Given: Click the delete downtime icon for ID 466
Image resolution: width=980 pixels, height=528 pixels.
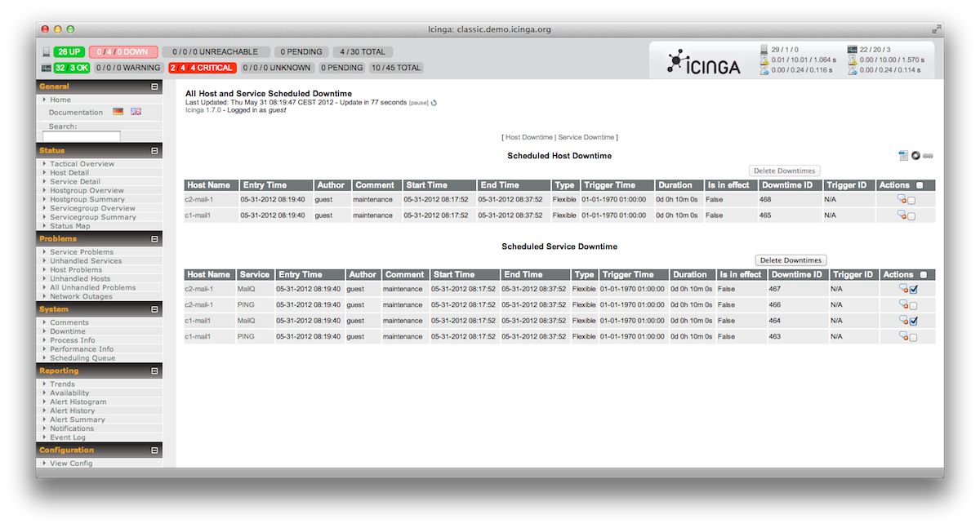Looking at the screenshot, I should pos(903,304).
